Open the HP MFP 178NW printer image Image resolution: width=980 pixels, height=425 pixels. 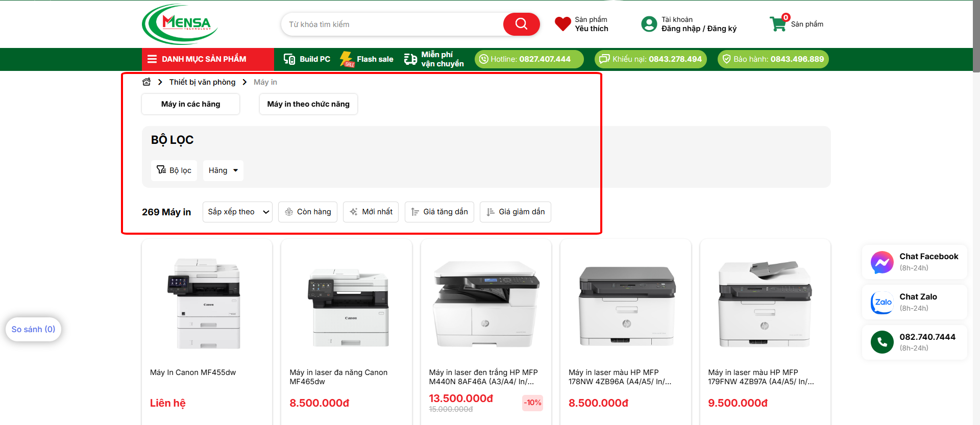coord(626,306)
